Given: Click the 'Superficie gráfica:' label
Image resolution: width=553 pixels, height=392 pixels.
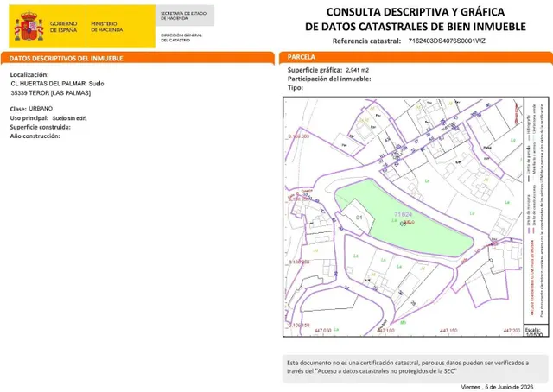Looking at the screenshot, I should 315,70.
